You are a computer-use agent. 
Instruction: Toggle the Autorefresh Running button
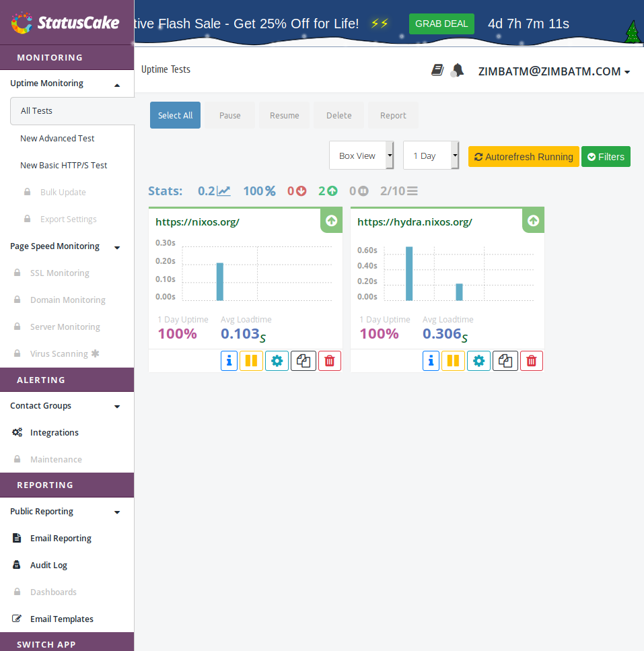524,156
